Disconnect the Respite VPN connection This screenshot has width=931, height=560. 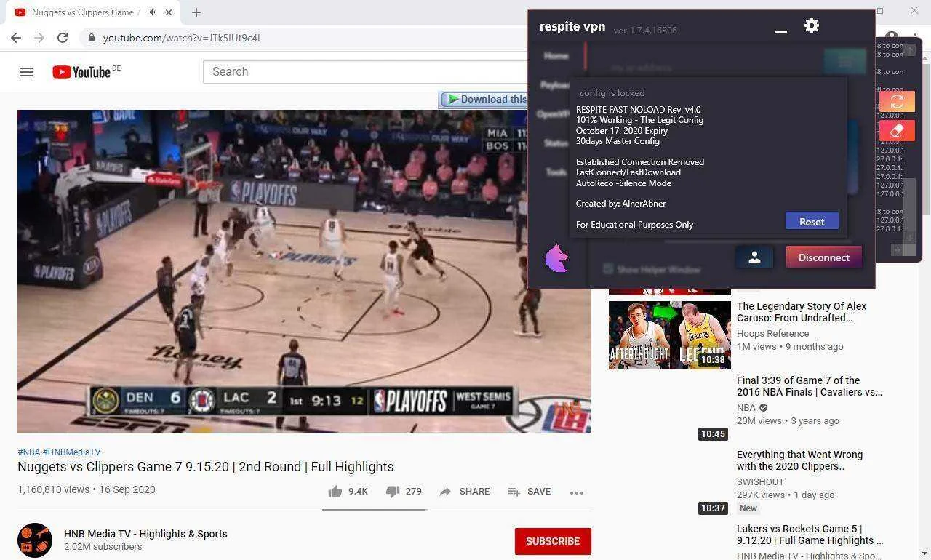coord(824,257)
